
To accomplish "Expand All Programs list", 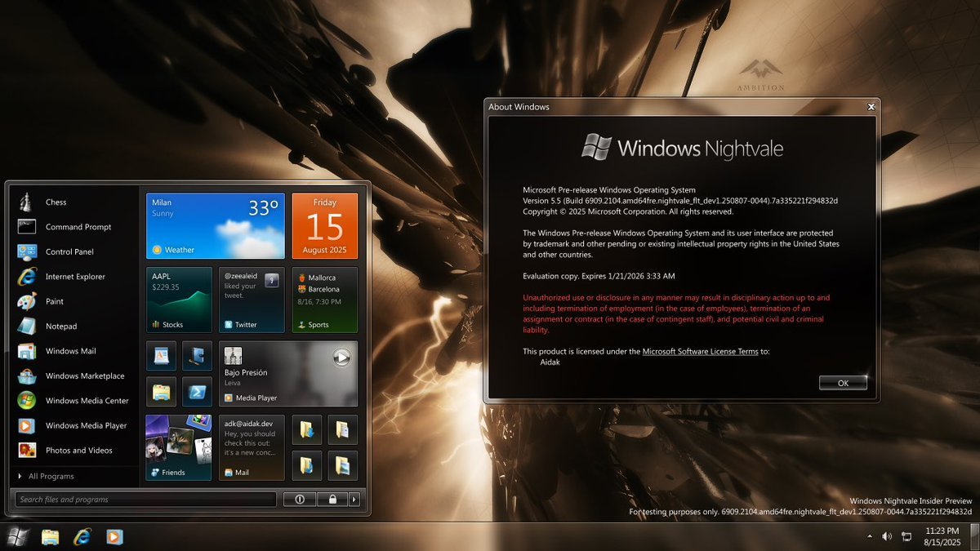I will 73,476.
